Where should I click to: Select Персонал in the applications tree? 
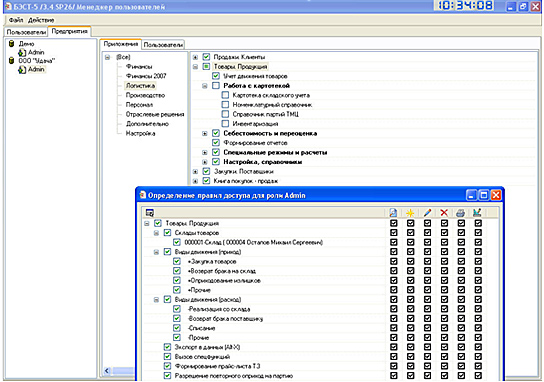(139, 104)
